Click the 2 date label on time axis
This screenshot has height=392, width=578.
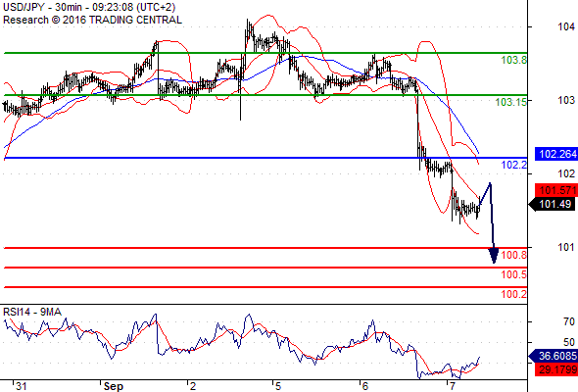193,386
